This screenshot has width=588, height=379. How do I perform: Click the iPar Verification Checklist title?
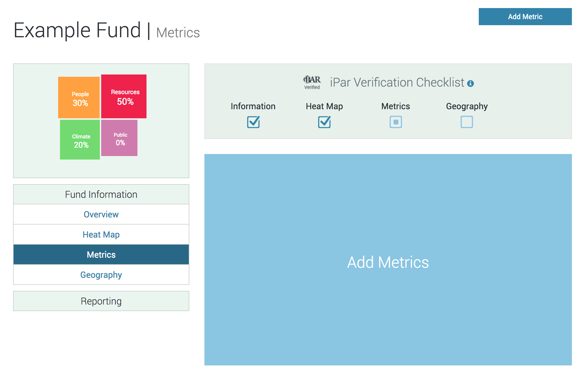pos(397,83)
